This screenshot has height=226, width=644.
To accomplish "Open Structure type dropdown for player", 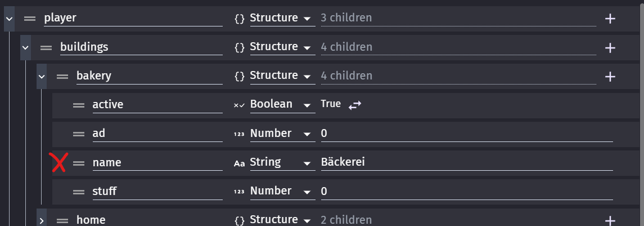I will click(x=307, y=19).
